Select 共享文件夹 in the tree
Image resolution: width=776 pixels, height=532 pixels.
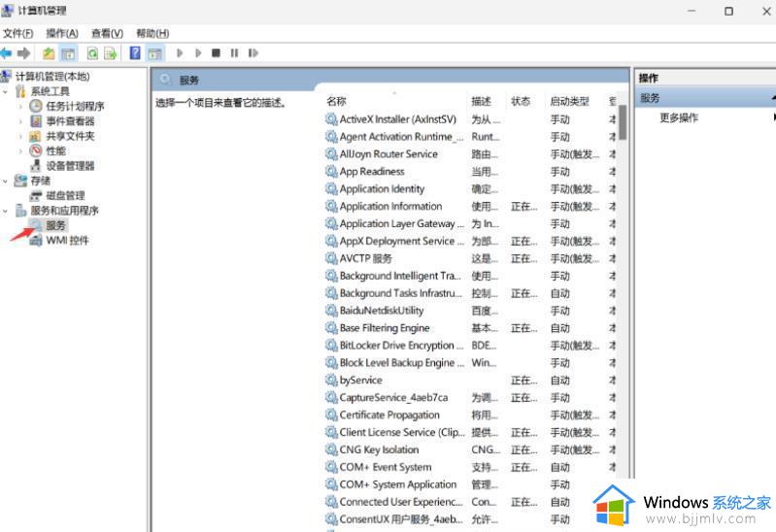[x=70, y=136]
